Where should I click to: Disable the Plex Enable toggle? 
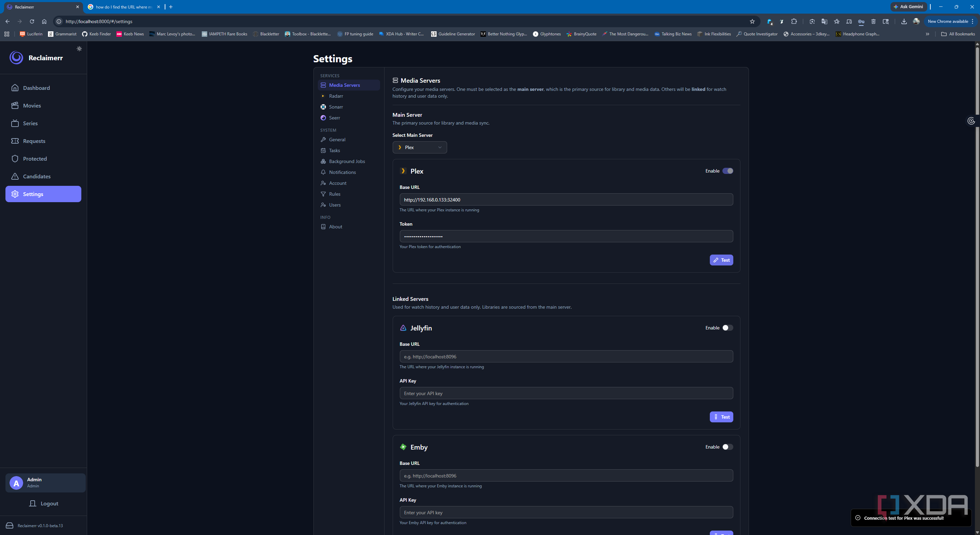coord(728,171)
